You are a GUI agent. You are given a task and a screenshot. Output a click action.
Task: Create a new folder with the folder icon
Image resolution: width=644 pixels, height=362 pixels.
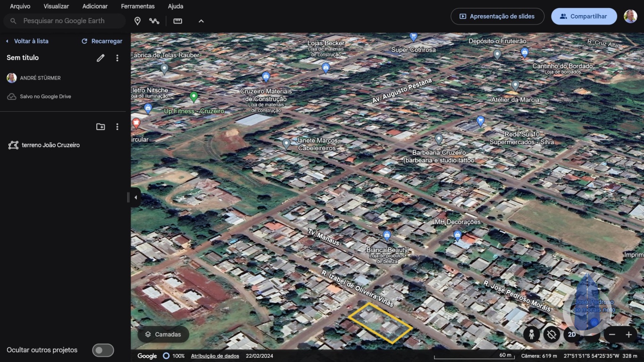[100, 127]
